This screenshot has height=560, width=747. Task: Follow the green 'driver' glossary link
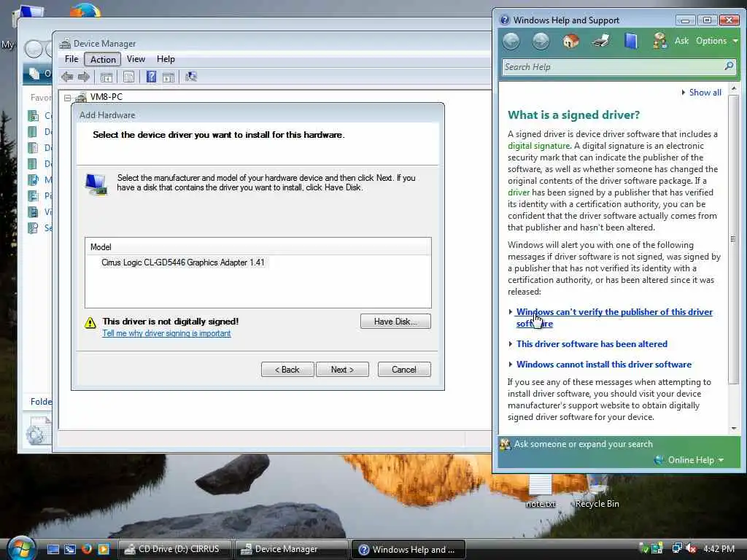pyautogui.click(x=519, y=192)
